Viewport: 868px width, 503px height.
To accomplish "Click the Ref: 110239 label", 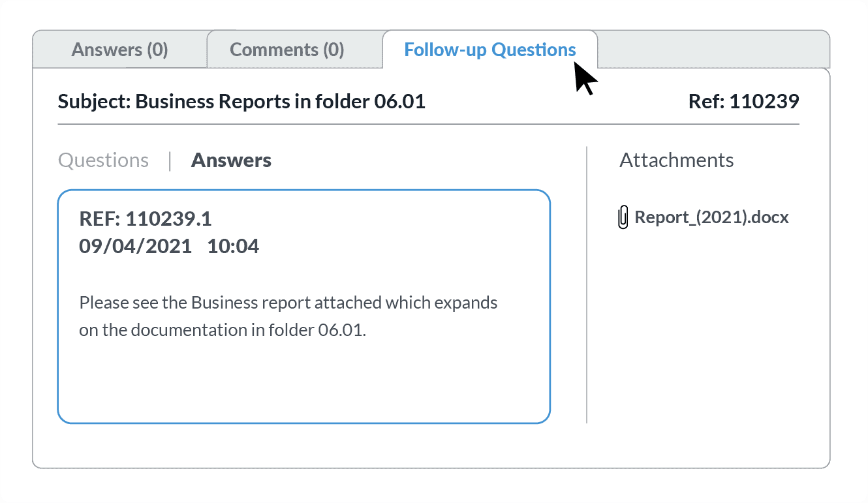I will click(x=743, y=102).
